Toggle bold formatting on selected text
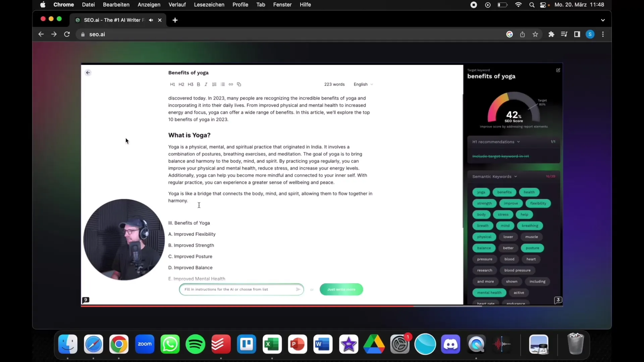This screenshot has height=362, width=644. (198, 84)
